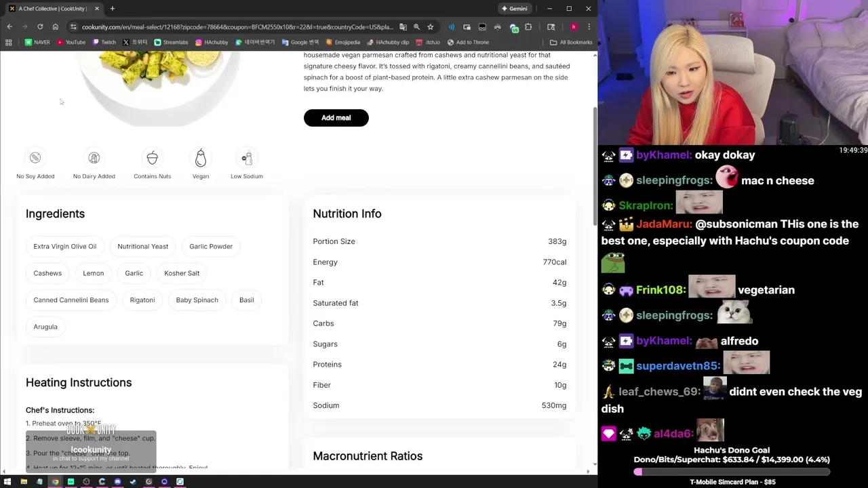Click the Vegan eggplant icon
Image resolution: width=868 pixels, height=488 pixels.
[x=201, y=158]
